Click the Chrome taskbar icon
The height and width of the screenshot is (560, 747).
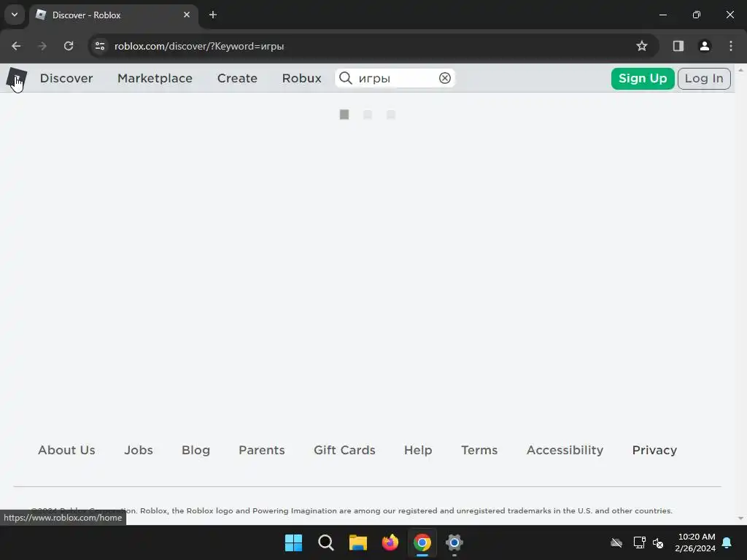pyautogui.click(x=422, y=542)
